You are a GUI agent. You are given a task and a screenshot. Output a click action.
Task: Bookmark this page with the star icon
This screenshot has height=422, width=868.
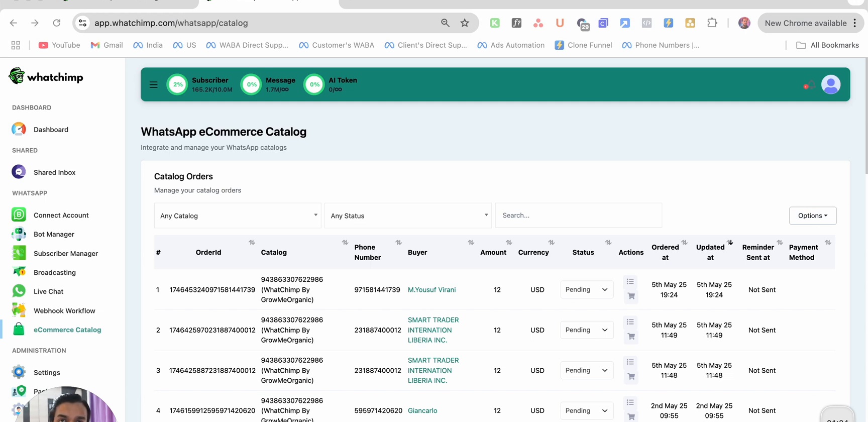click(465, 23)
